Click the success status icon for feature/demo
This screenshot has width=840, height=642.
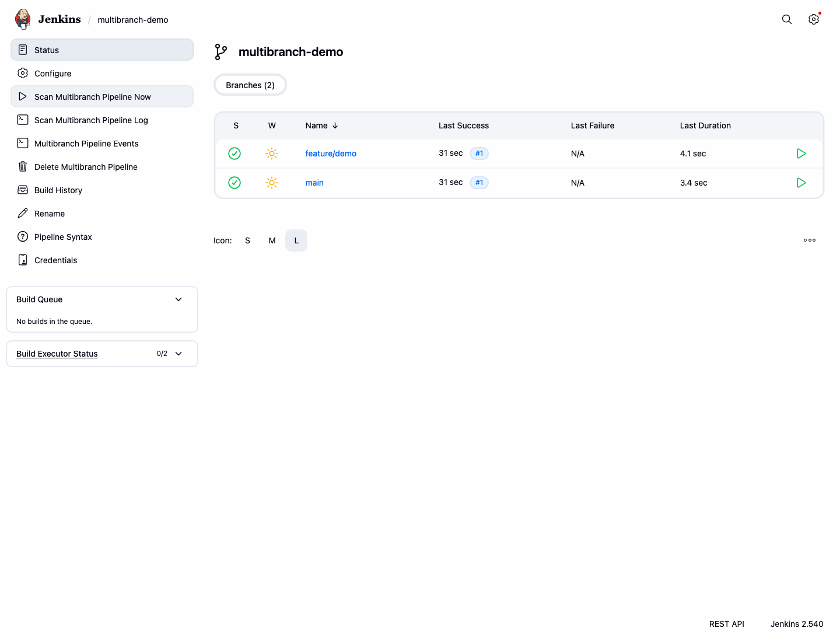235,153
